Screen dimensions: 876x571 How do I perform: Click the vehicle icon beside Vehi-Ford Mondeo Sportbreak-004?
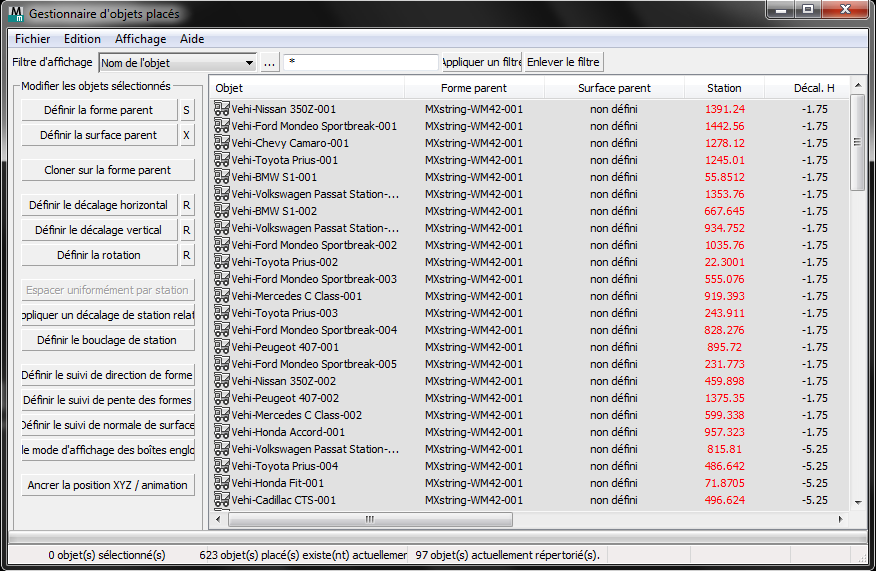pyautogui.click(x=222, y=330)
